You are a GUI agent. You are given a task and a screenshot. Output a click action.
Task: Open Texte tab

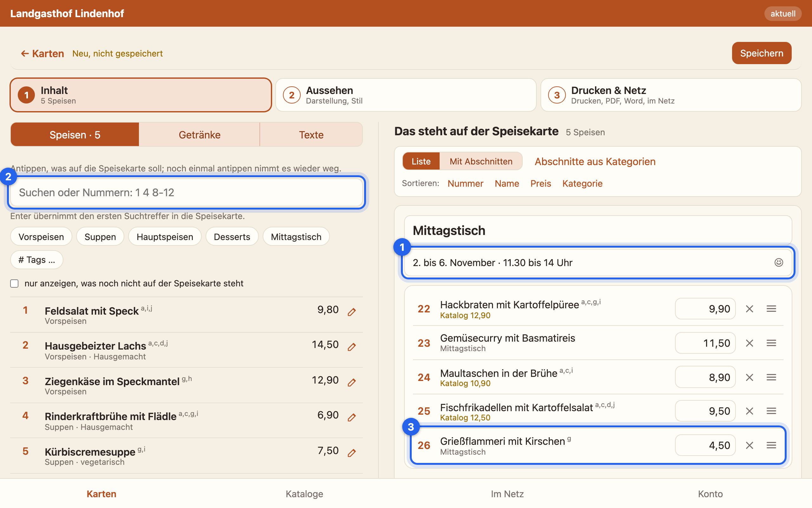(x=311, y=135)
